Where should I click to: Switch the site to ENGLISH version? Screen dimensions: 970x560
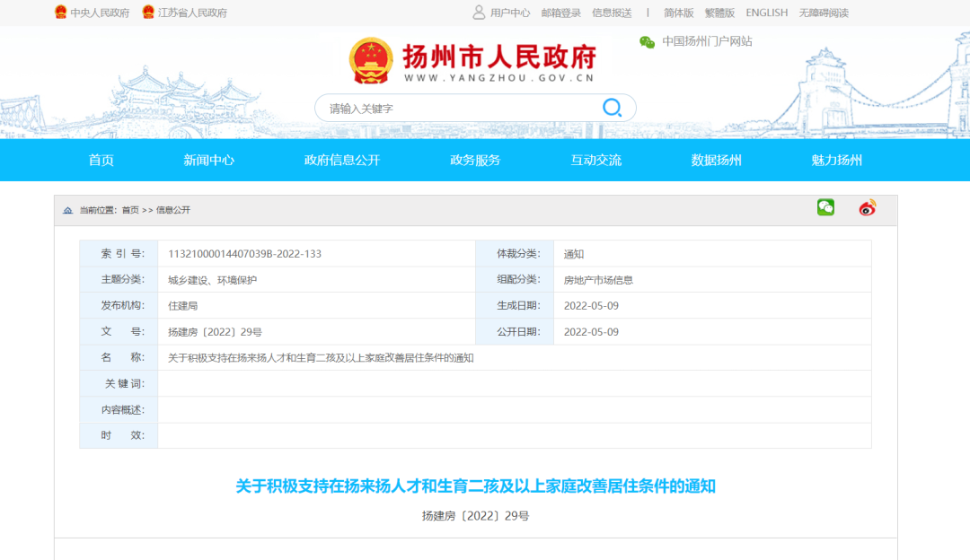click(x=766, y=13)
